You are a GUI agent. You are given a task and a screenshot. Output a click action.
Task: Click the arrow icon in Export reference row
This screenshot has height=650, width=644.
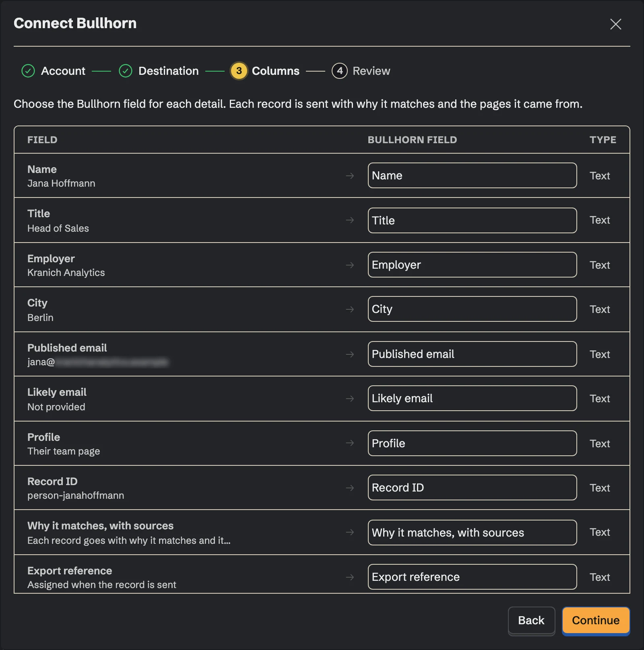(x=350, y=577)
